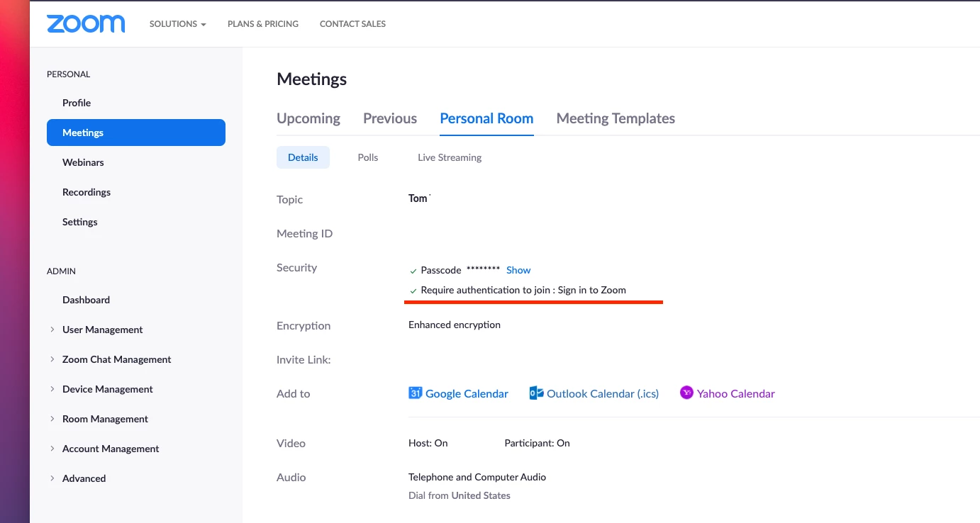Click the green checkmark beside Passcode
Image resolution: width=980 pixels, height=523 pixels.
413,271
